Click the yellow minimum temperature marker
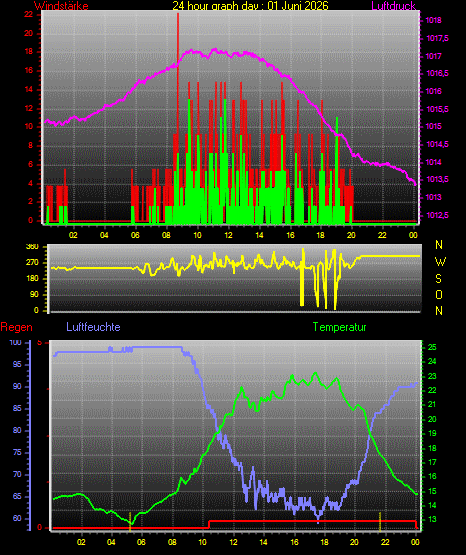Viewport: 466px width, 555px height. pos(130,522)
